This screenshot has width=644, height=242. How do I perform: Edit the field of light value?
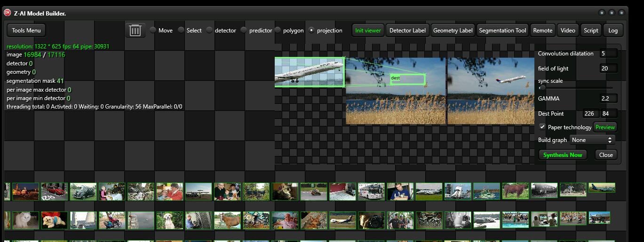608,69
